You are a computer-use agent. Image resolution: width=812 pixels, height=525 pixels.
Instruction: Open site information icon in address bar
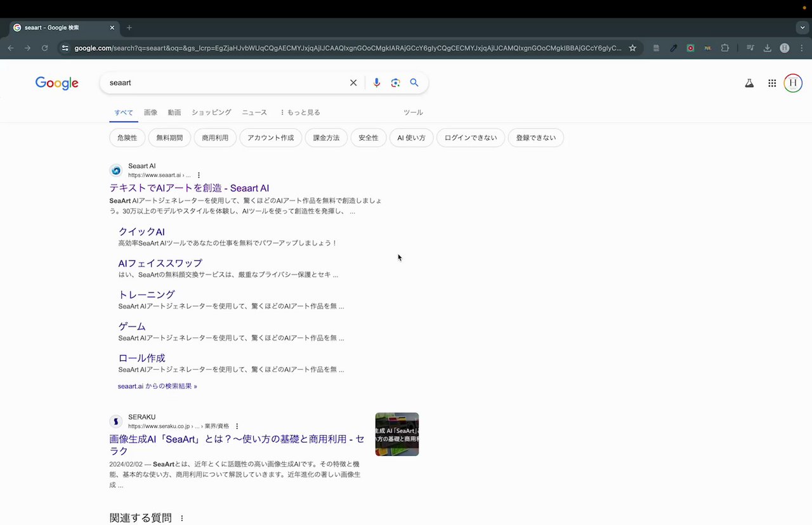coord(65,48)
